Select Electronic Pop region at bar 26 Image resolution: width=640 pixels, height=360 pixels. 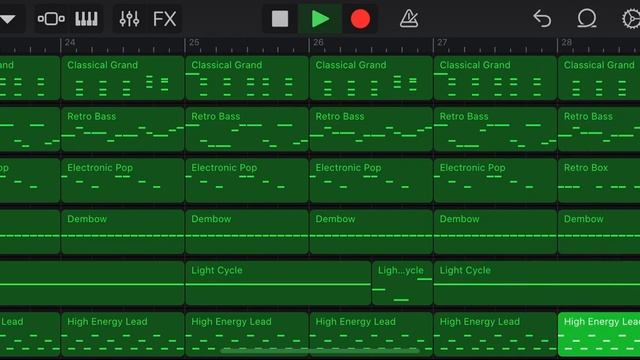pyautogui.click(x=371, y=181)
